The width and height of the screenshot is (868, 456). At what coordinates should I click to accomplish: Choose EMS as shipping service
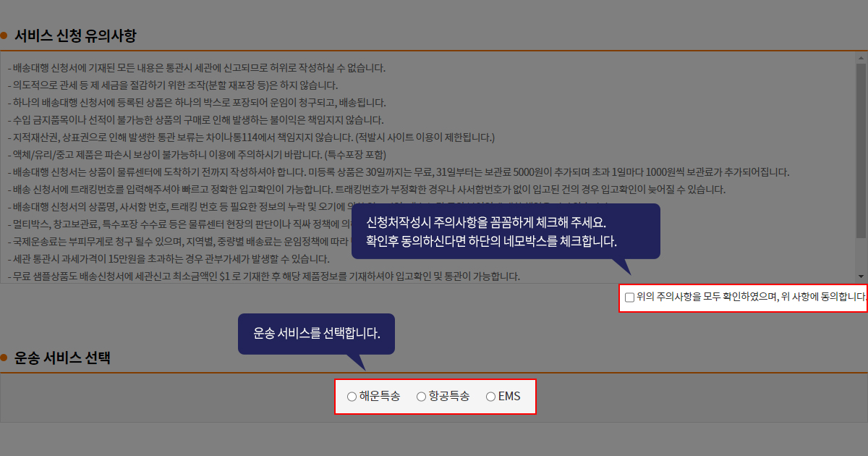click(490, 397)
